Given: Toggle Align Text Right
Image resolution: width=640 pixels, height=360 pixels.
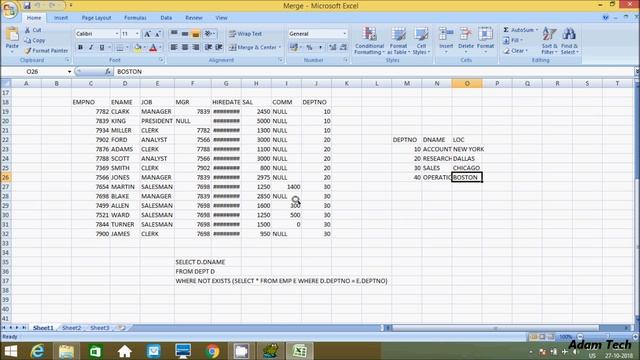Looking at the screenshot, I should click(196, 47).
